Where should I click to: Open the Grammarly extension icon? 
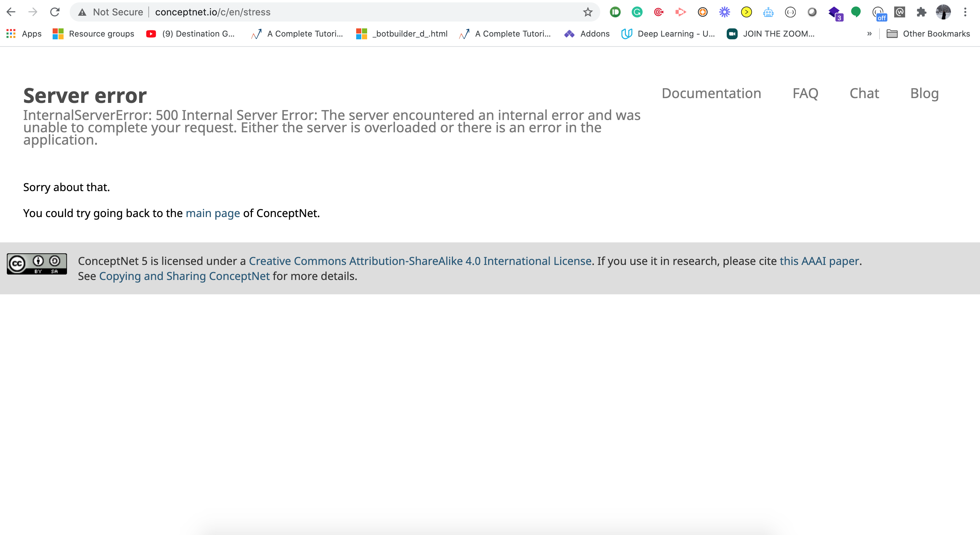point(636,12)
